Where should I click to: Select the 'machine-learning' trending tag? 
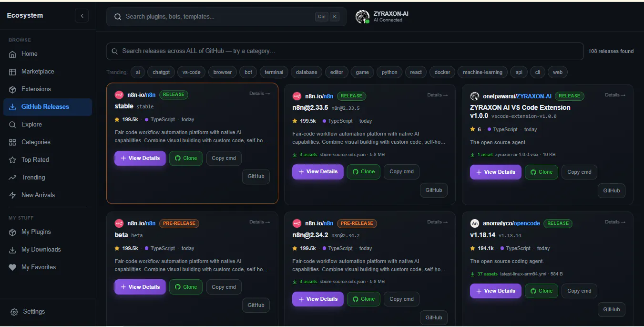(x=483, y=72)
